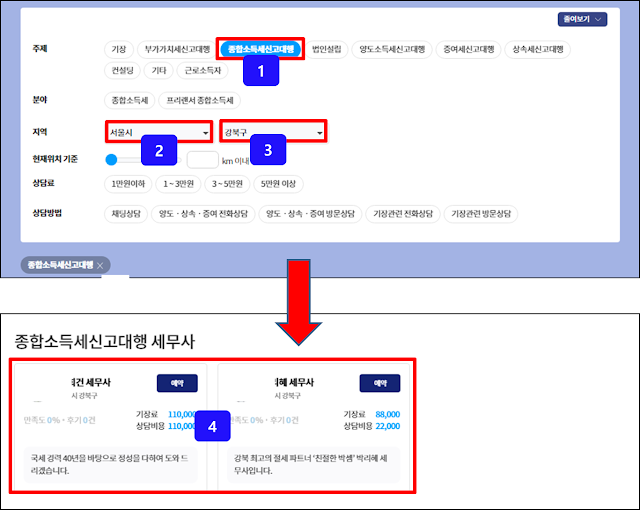
Task: Select the 기타 topic chip
Action: point(159,71)
